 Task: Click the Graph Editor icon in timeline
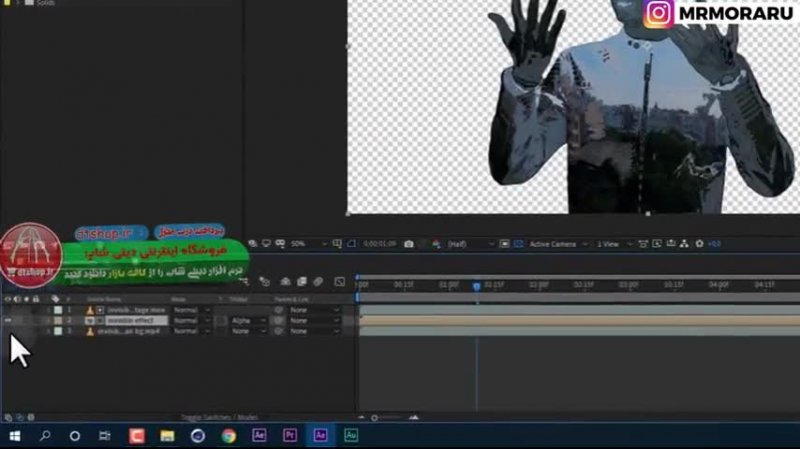339,282
